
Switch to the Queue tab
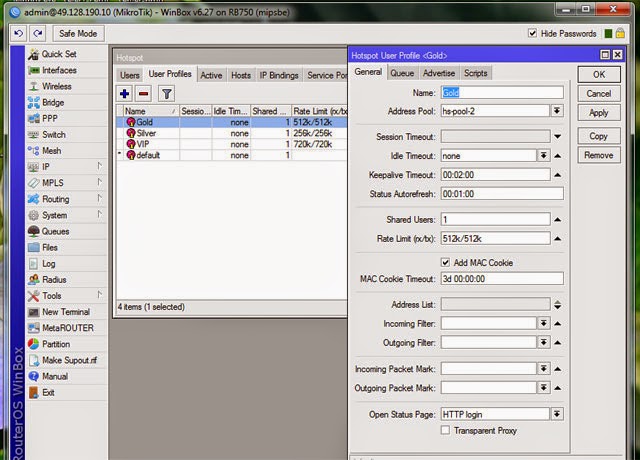click(x=402, y=73)
